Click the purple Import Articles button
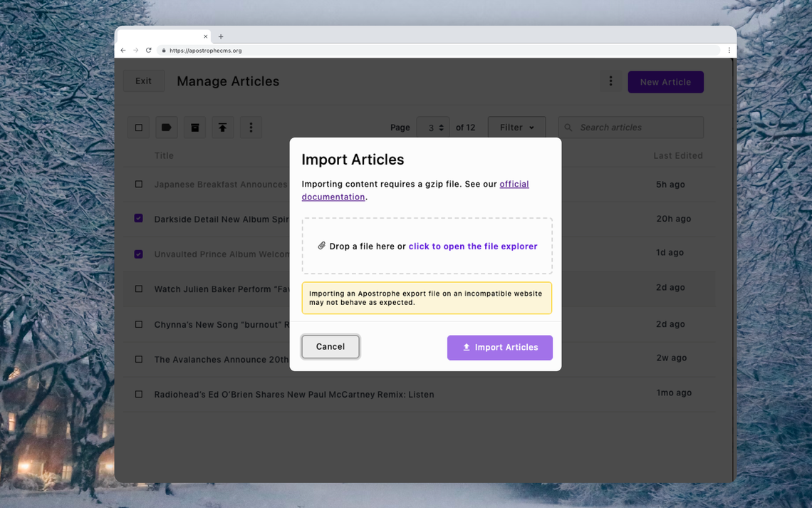This screenshot has height=508, width=812. [x=500, y=348]
